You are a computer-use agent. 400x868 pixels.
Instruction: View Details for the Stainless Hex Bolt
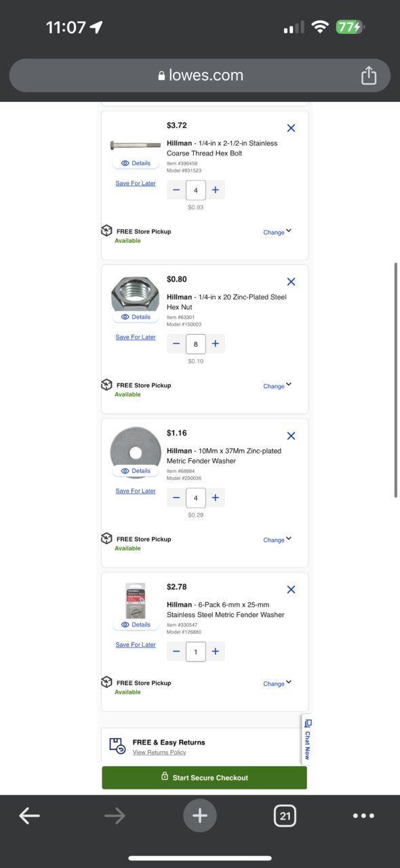click(136, 163)
